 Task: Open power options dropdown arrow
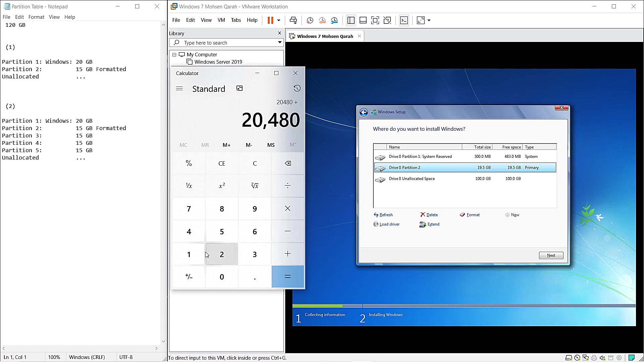coord(279,20)
